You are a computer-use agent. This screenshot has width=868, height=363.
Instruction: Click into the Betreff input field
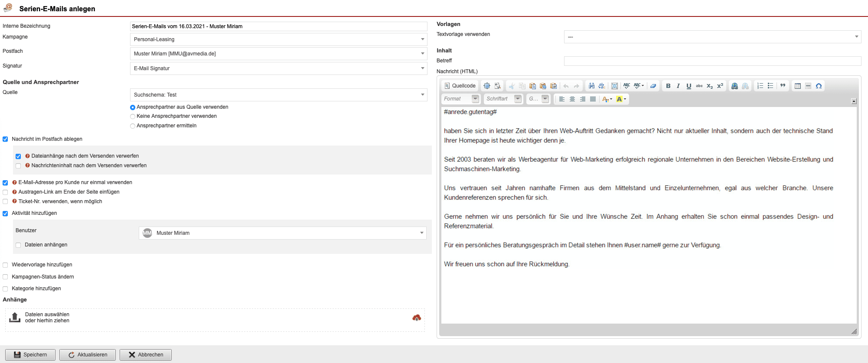tap(712, 61)
